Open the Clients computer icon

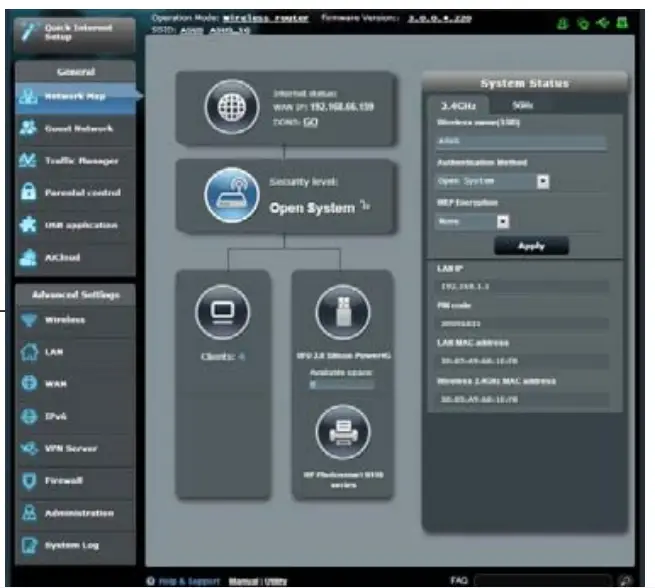(x=217, y=314)
